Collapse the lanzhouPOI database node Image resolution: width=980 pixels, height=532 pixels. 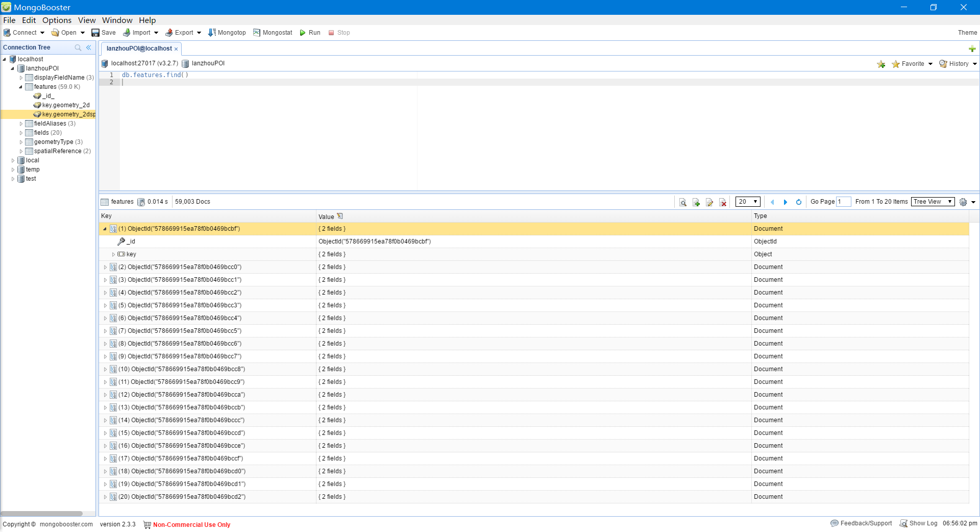(13, 68)
